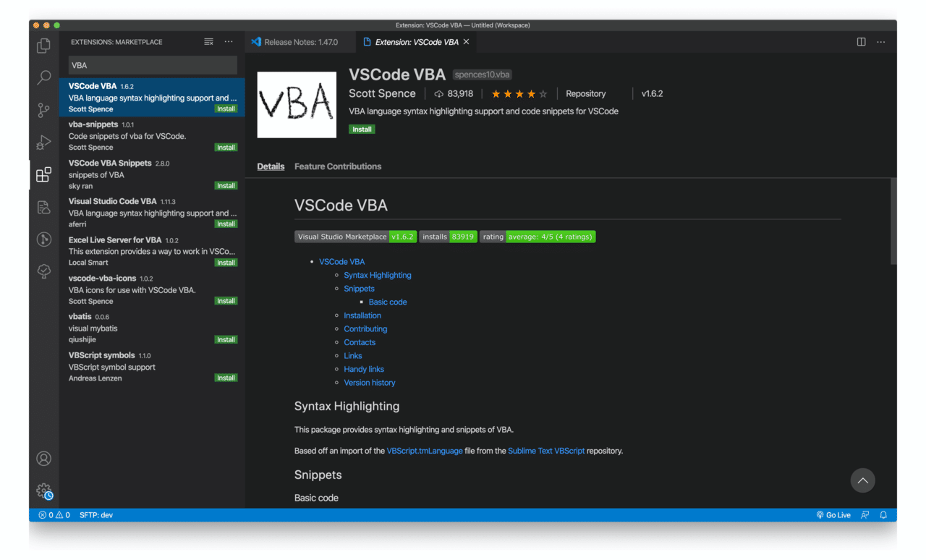The width and height of the screenshot is (926, 560).
Task: Select the Excel Live Server for VBA row
Action: click(x=152, y=251)
